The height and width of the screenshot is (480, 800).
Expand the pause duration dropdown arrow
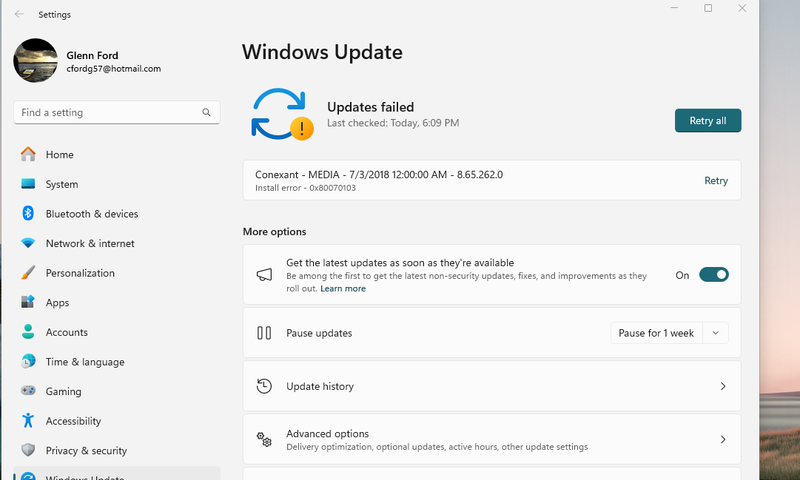point(715,333)
